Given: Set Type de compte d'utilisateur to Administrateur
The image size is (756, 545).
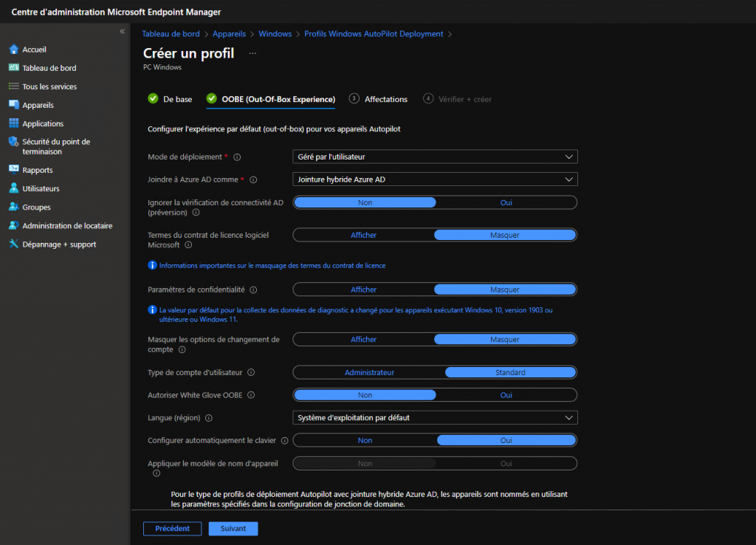Looking at the screenshot, I should (369, 372).
